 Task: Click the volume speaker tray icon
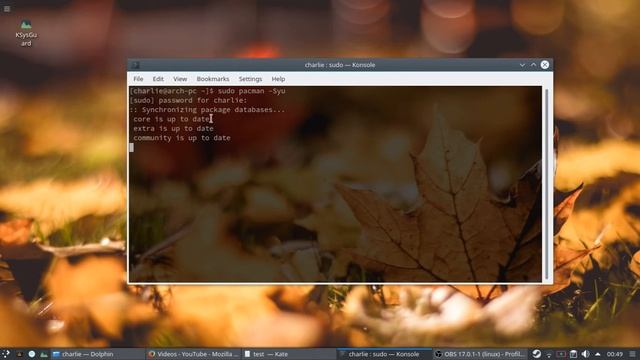click(586, 354)
